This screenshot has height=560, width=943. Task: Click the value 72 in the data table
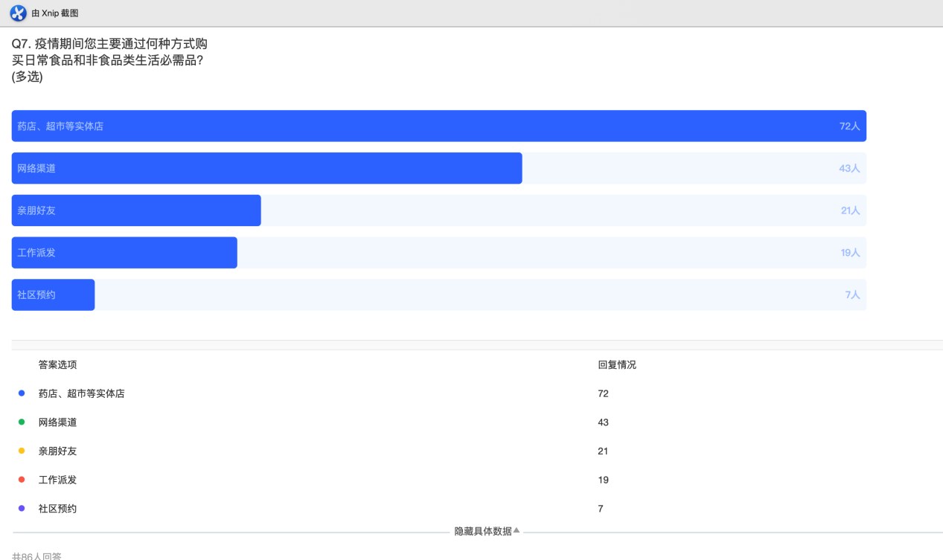pyautogui.click(x=603, y=393)
